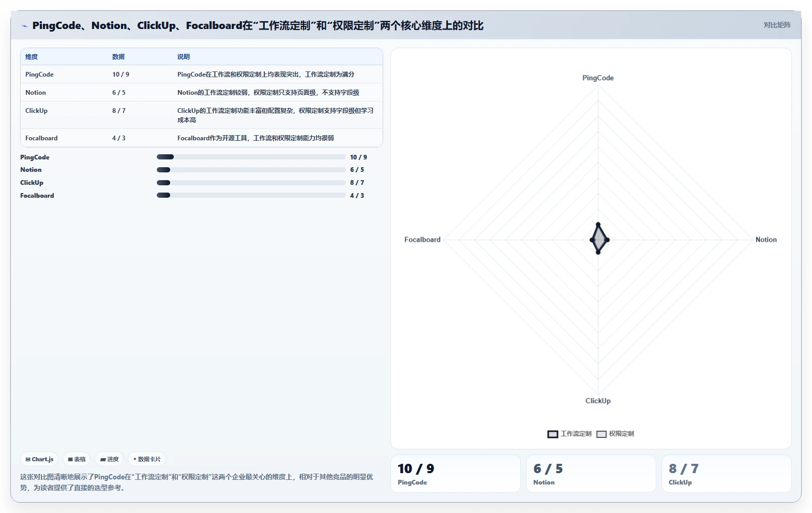Viewport: 812px width, 513px height.
Task: Click the Focalboard progress bar
Action: 251,195
